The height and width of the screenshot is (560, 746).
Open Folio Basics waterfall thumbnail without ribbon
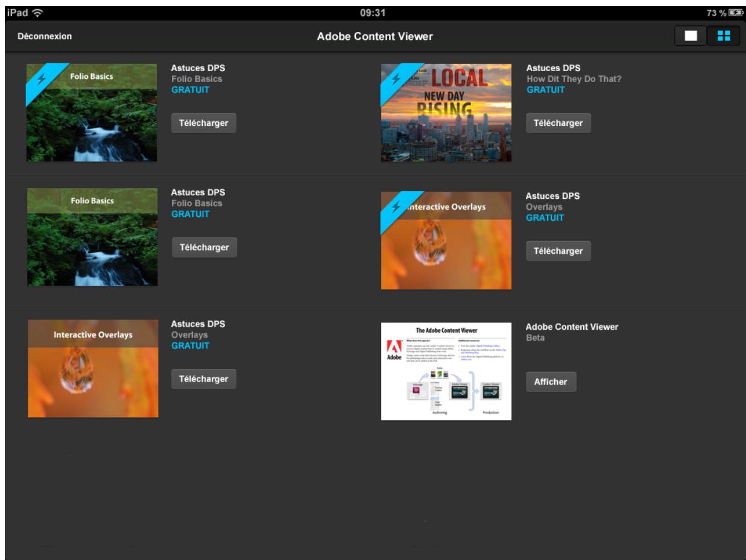pos(92,237)
